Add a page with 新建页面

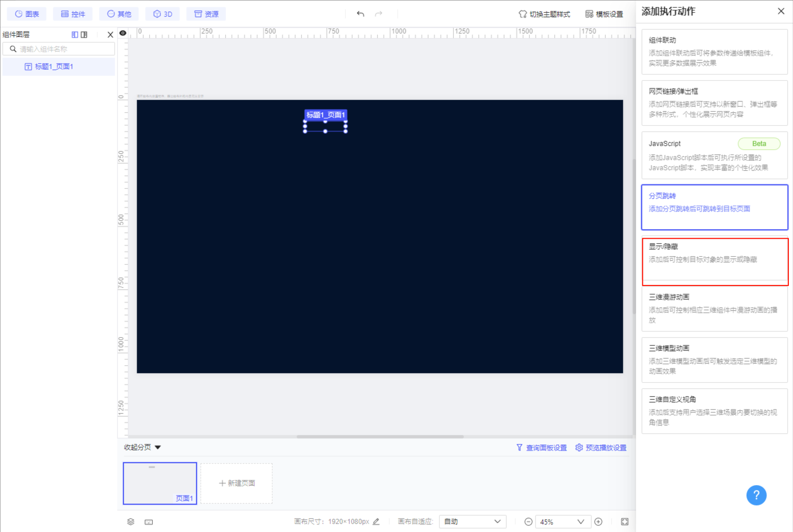(x=237, y=483)
